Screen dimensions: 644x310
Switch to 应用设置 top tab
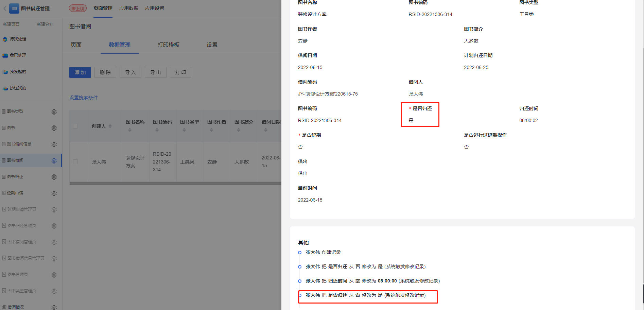[155, 8]
